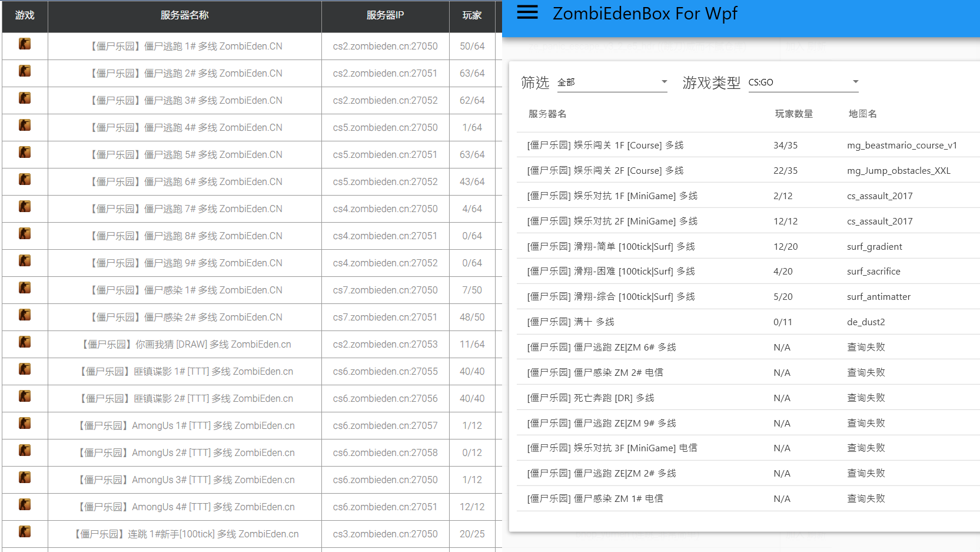The height and width of the screenshot is (552, 980).
Task: Click game icon for 僵尸感染 2# row
Action: tap(25, 315)
